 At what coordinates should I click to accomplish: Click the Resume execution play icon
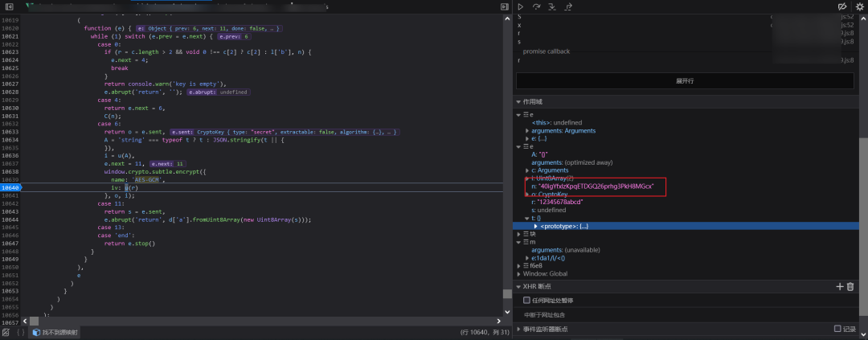click(521, 6)
